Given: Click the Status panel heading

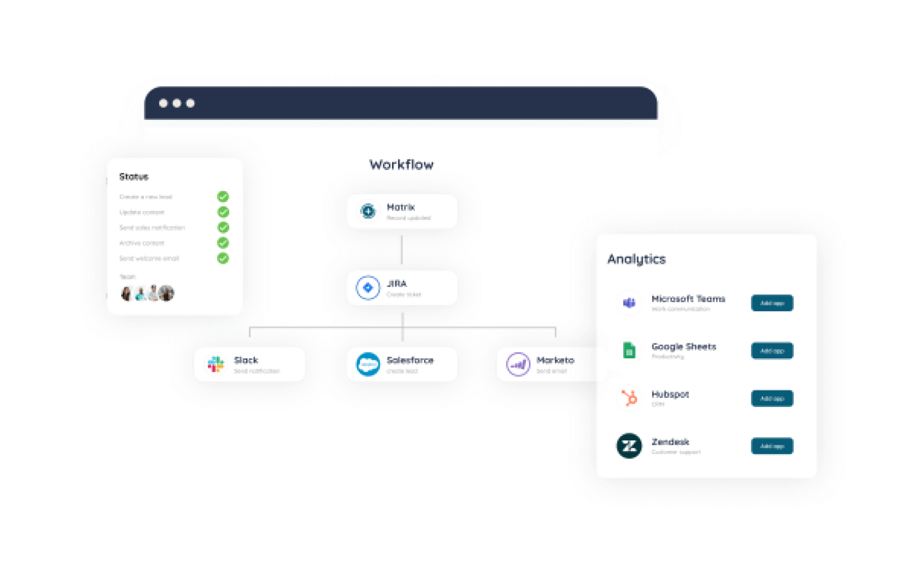Looking at the screenshot, I should (x=134, y=177).
